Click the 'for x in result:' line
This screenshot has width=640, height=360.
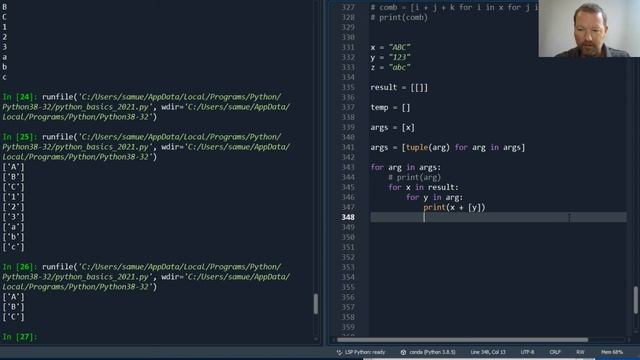(x=423, y=187)
